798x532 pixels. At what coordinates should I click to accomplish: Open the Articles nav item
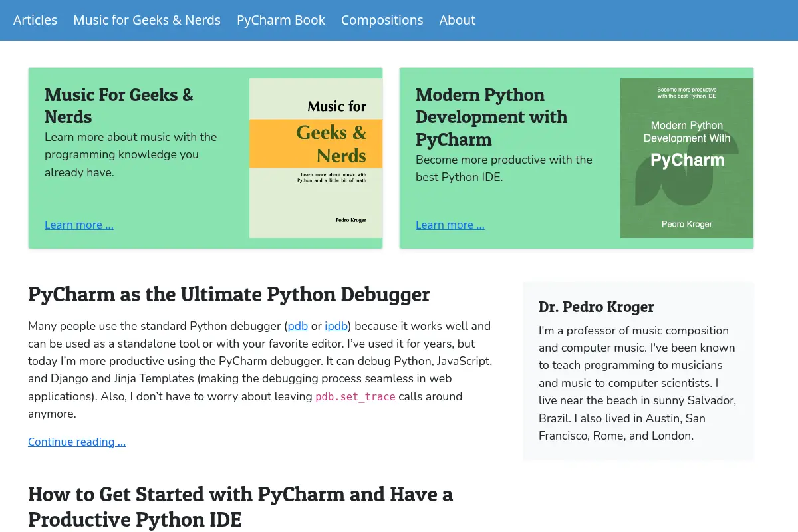(x=35, y=20)
